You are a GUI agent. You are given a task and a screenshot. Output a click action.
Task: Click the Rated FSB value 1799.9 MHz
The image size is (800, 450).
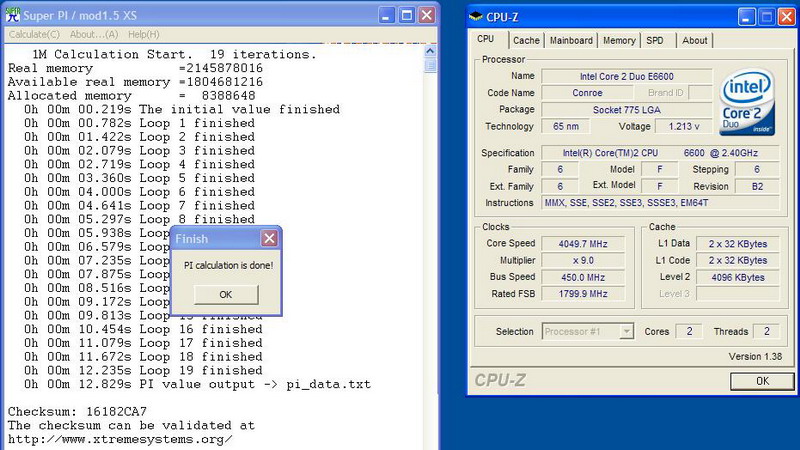[x=583, y=293]
